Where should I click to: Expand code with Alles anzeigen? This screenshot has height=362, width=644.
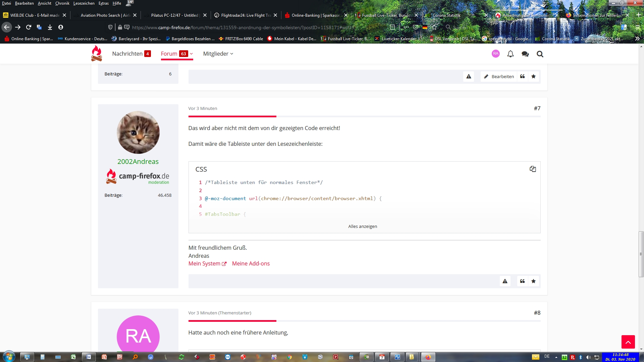(362, 227)
